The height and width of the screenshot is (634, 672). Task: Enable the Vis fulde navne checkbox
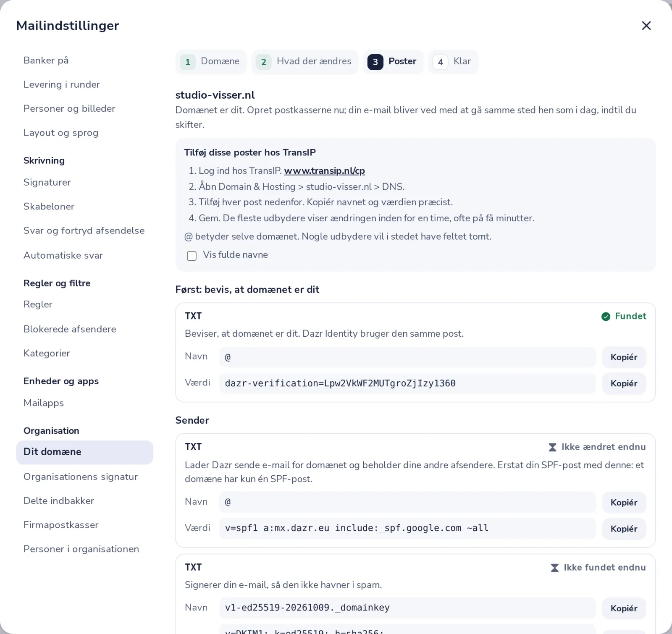192,256
